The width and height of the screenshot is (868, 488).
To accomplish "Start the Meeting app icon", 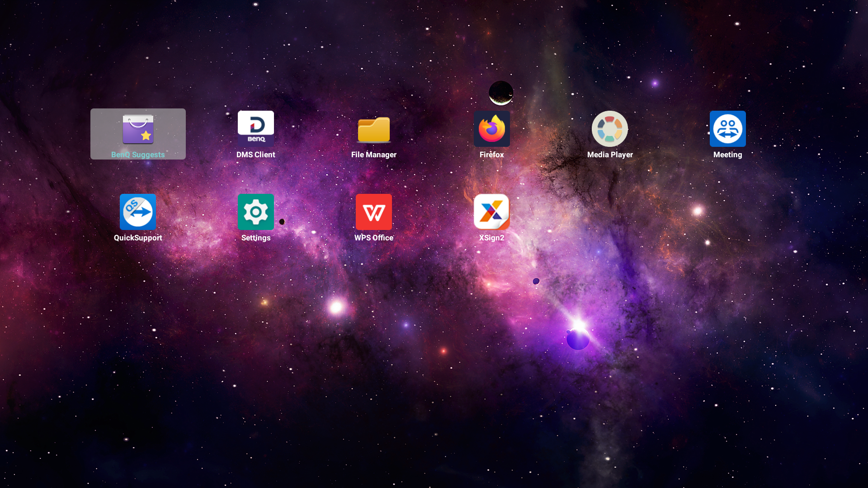I will [x=728, y=129].
